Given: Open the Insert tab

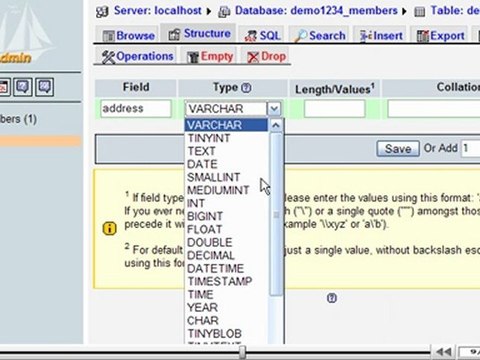Looking at the screenshot, I should pos(381,35).
